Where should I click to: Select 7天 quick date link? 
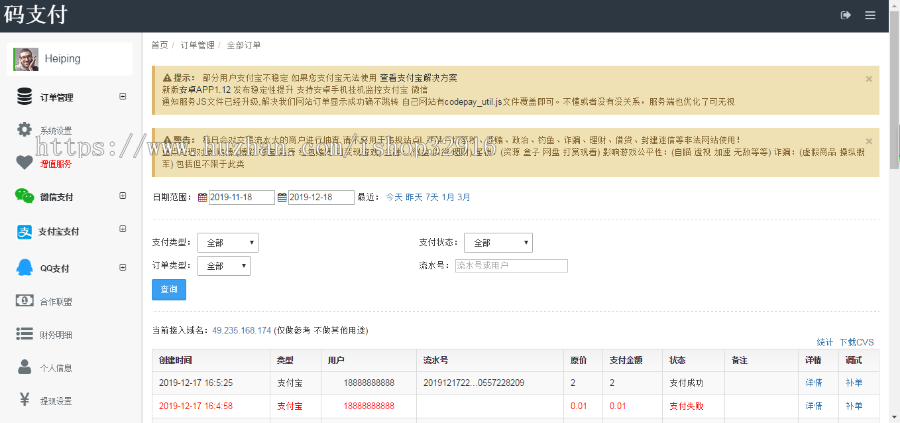[x=432, y=197]
